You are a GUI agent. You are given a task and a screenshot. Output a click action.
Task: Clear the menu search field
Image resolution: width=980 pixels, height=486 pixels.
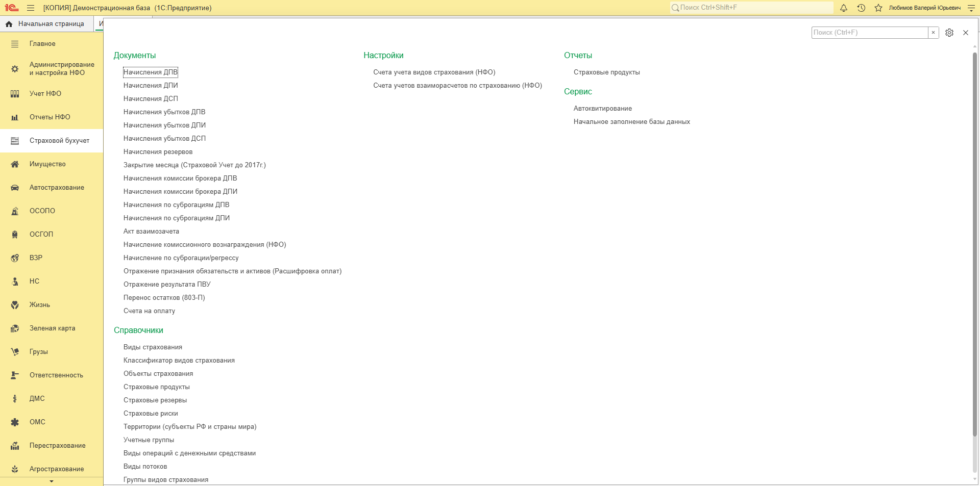coord(933,33)
